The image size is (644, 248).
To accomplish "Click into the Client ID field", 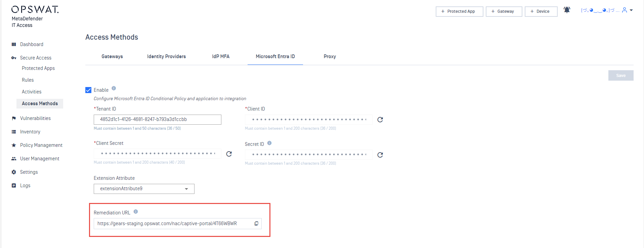I will pyautogui.click(x=309, y=120).
